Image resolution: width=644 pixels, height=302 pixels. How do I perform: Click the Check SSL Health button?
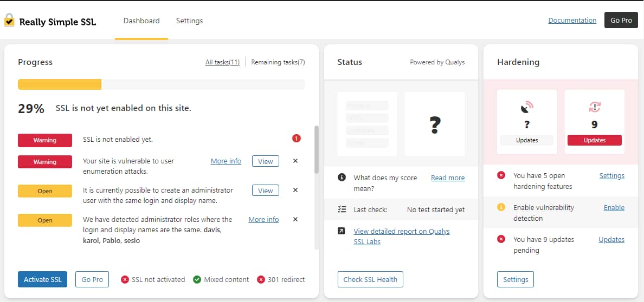tap(370, 279)
